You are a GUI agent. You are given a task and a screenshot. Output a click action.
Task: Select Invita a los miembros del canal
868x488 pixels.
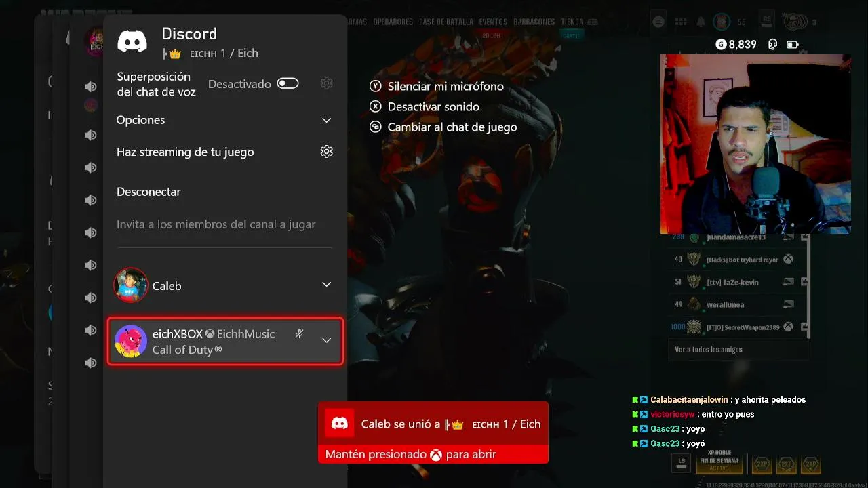coord(216,224)
